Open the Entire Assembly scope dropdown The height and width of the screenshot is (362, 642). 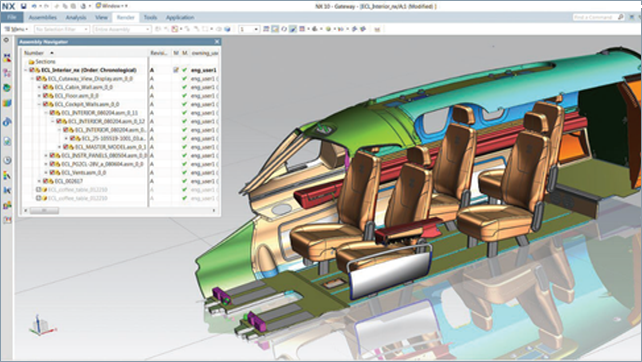tap(122, 29)
